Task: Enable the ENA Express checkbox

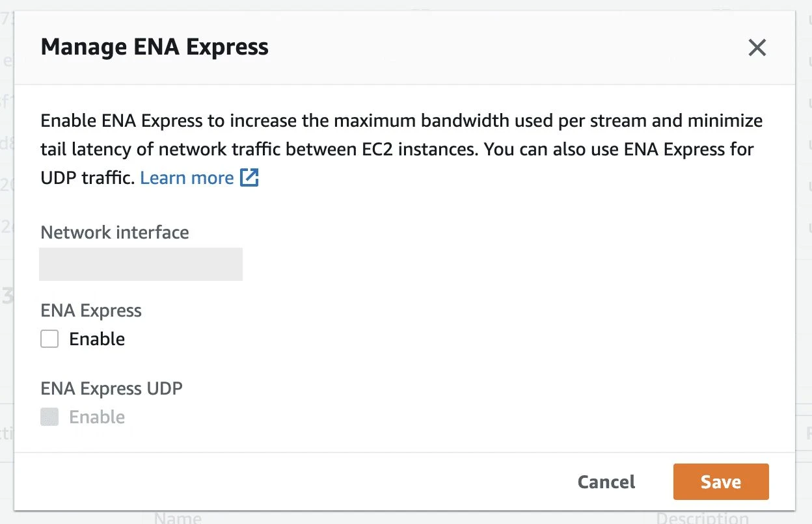Action: [x=49, y=338]
